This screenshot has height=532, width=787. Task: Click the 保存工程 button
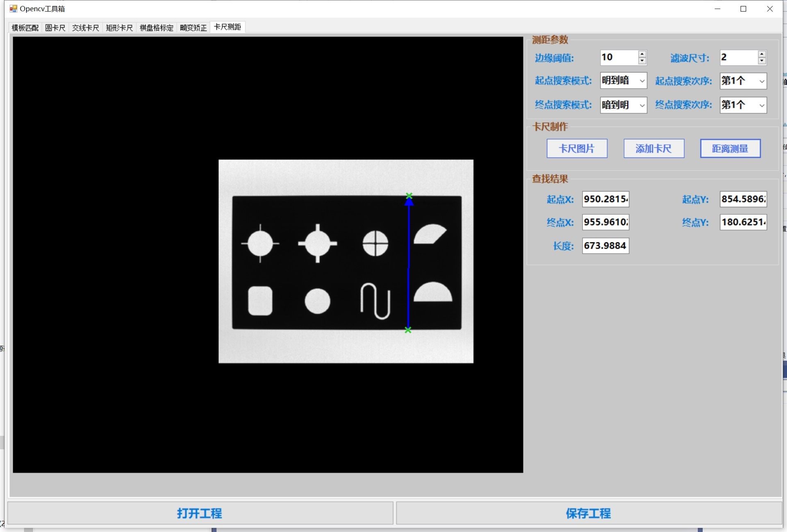tap(589, 513)
